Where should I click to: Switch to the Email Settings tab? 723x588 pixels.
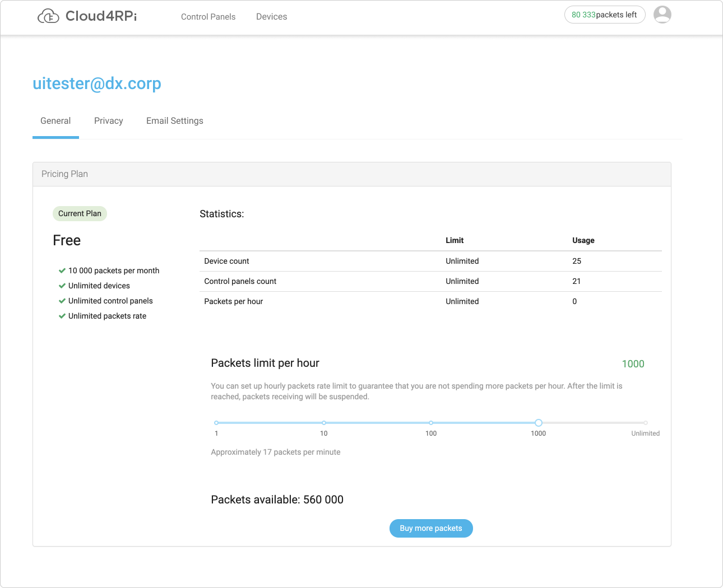[x=174, y=121]
